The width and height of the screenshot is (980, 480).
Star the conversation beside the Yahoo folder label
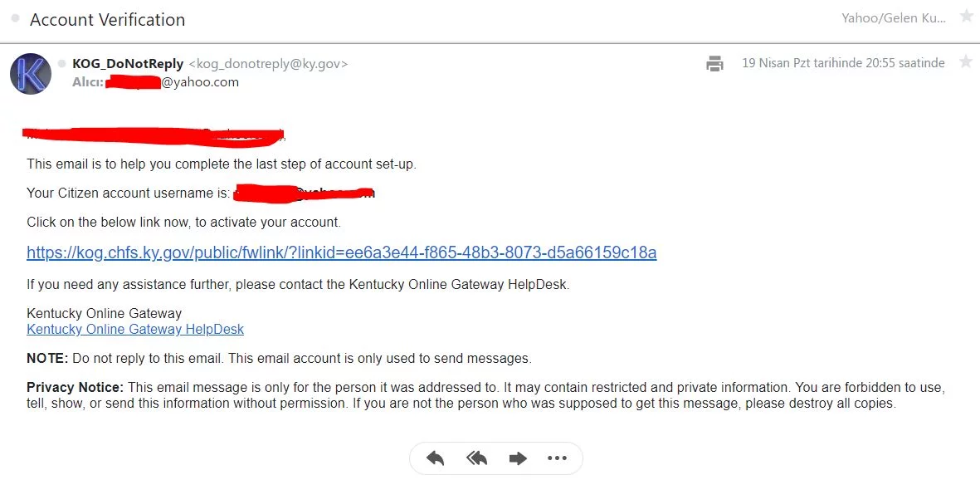tap(966, 17)
